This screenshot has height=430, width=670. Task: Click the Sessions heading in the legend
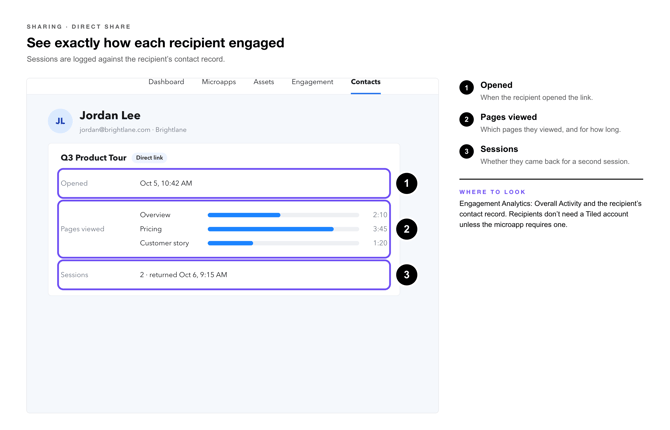coord(499,149)
